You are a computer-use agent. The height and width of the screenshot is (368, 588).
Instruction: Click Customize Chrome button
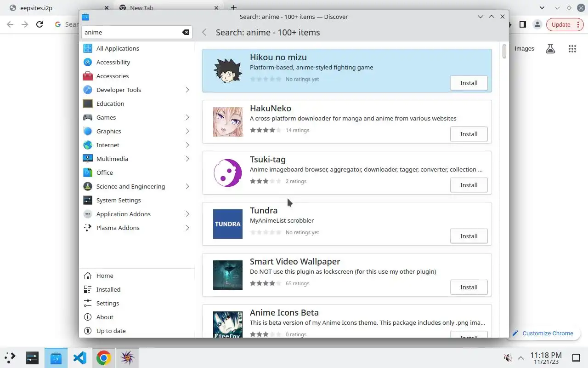coord(544,333)
